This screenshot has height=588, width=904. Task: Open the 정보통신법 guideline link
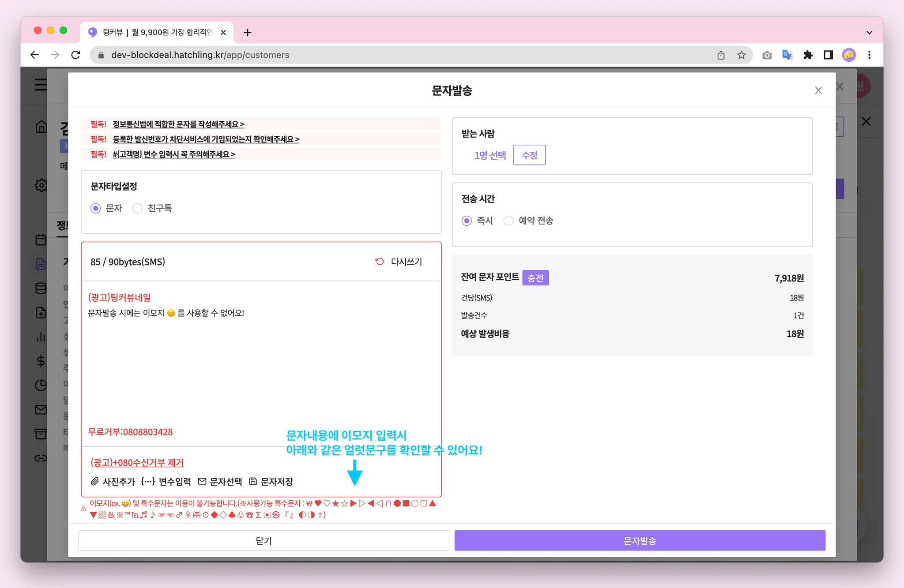click(x=178, y=124)
